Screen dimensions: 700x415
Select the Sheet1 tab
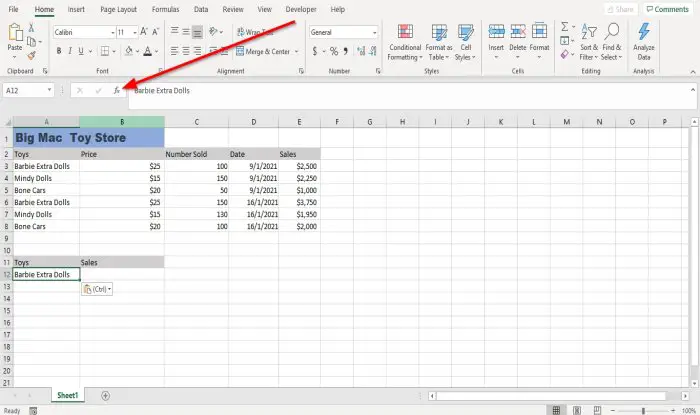[x=68, y=395]
